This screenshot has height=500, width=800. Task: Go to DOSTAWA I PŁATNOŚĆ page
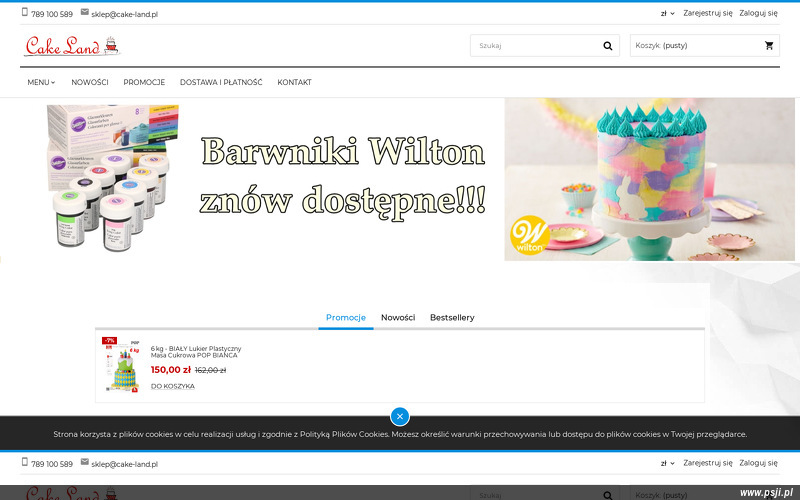tap(221, 82)
